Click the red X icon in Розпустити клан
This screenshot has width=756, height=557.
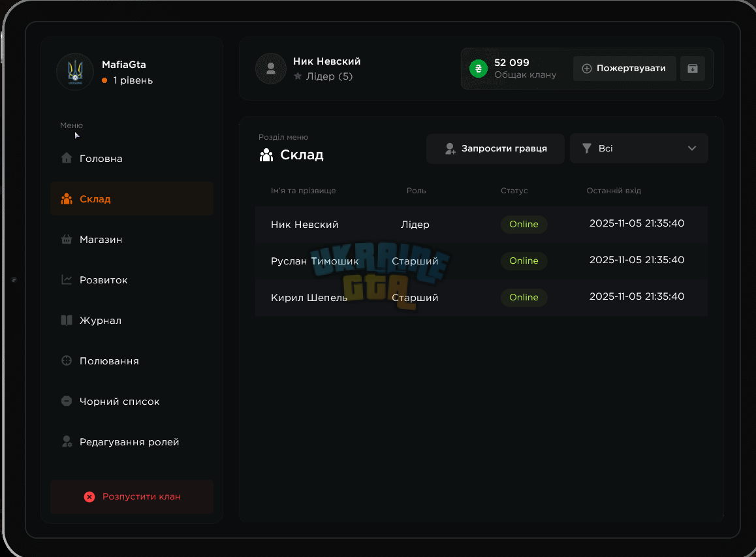pyautogui.click(x=89, y=497)
